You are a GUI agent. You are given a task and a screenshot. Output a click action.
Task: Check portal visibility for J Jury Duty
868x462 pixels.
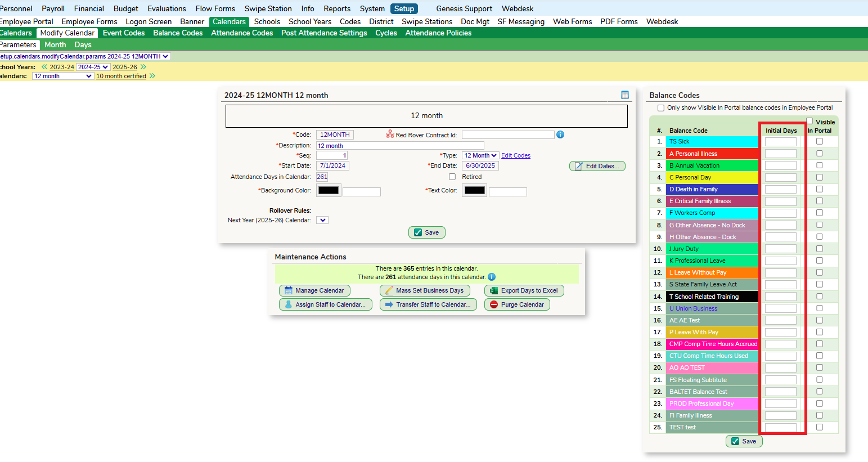click(820, 249)
